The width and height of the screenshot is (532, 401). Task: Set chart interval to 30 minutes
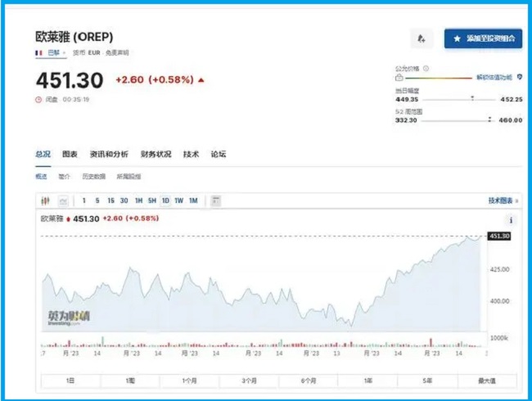click(x=124, y=200)
